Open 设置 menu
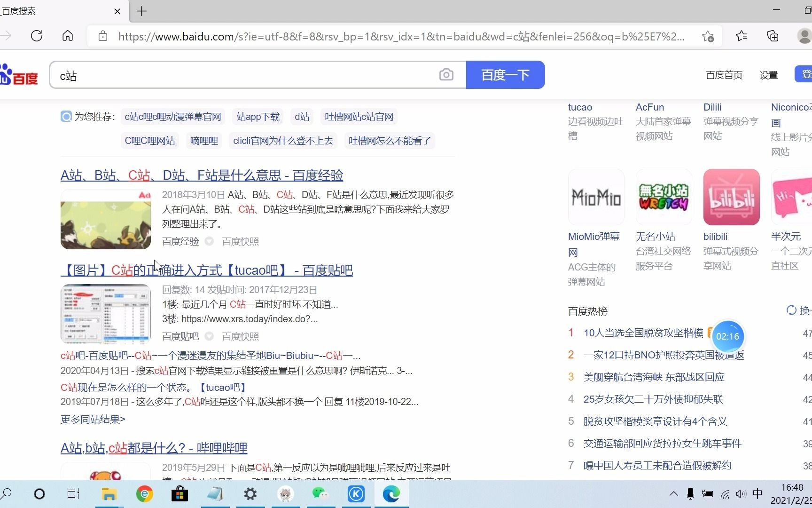Screen dimensions: 812x508 (768, 75)
